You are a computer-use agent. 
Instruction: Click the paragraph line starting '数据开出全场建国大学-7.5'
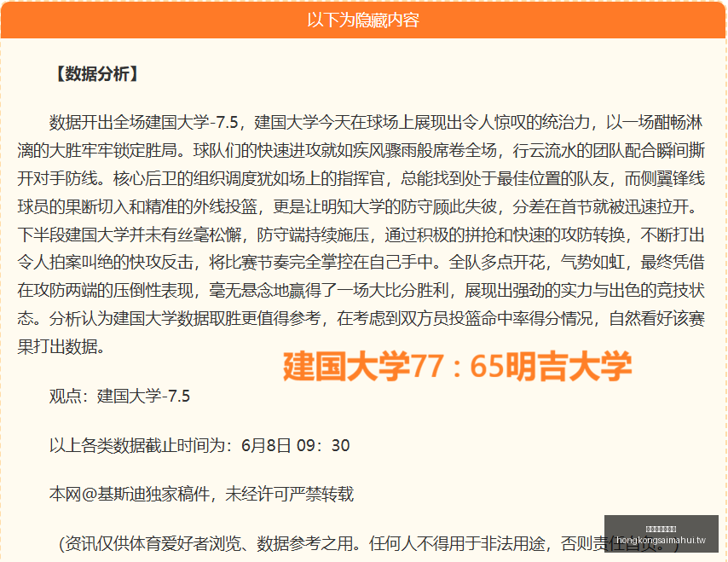click(377, 122)
